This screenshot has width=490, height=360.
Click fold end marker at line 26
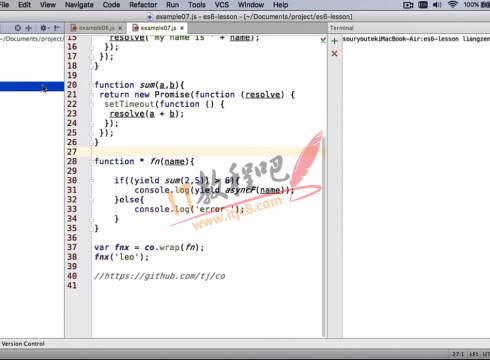91,143
